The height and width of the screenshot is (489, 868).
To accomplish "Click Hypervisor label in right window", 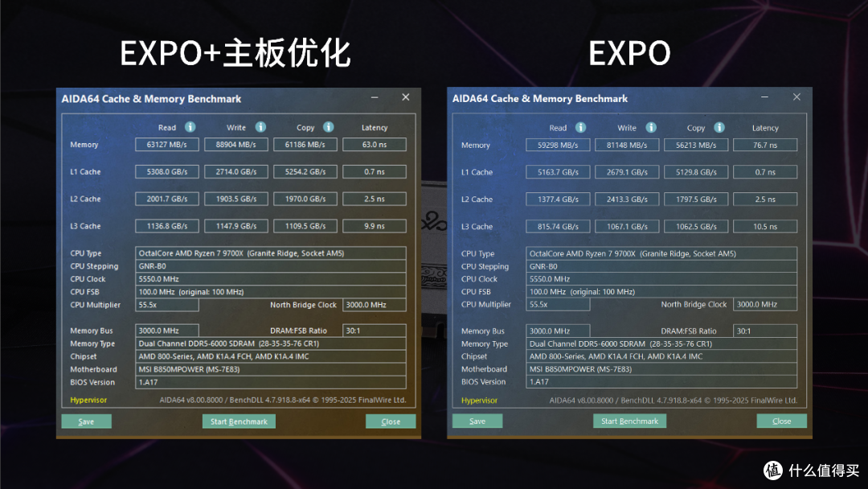I will click(x=479, y=401).
